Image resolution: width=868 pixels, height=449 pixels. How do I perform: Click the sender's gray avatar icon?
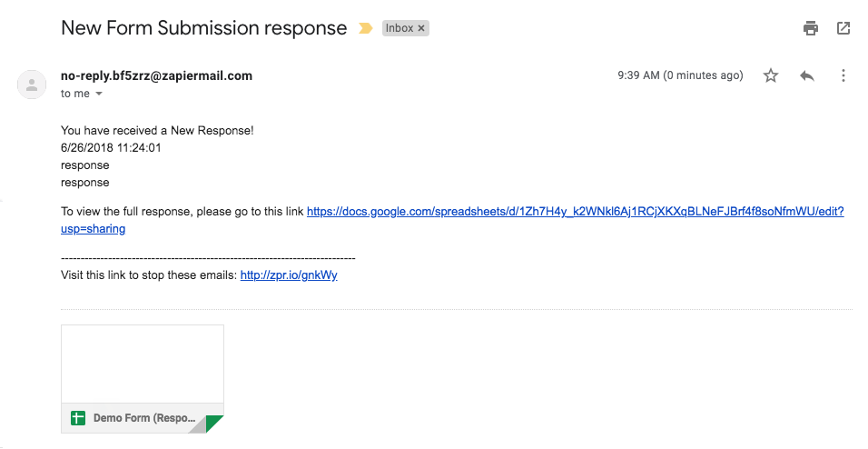pos(32,85)
